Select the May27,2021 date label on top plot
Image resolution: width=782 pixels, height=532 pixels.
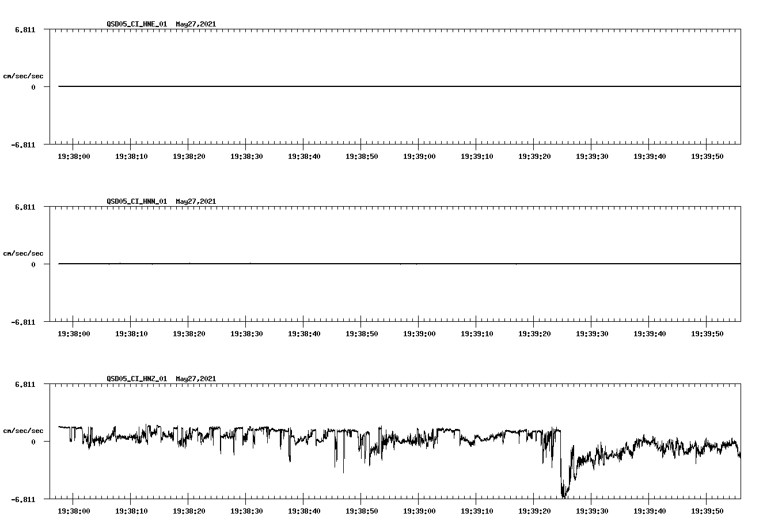click(x=195, y=24)
